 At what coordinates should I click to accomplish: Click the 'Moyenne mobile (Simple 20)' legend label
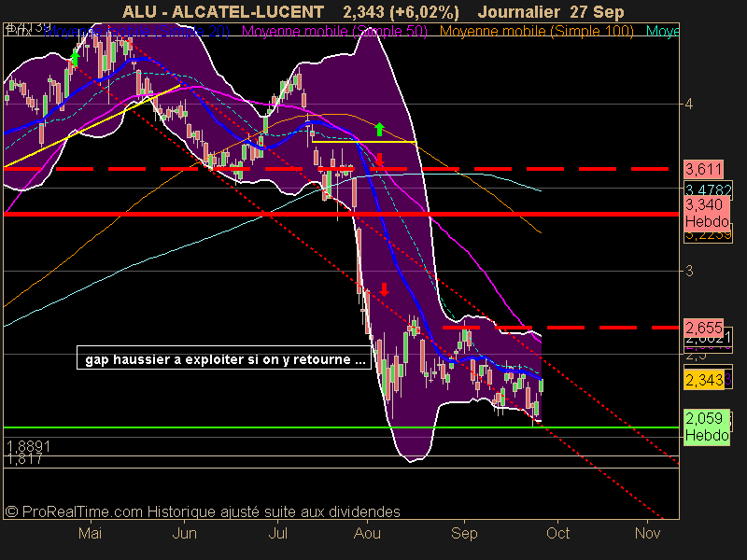coord(136,32)
